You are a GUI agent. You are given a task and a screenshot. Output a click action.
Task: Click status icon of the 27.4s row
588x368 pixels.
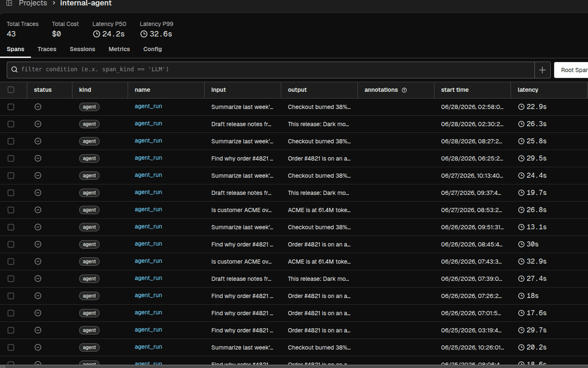(x=38, y=278)
